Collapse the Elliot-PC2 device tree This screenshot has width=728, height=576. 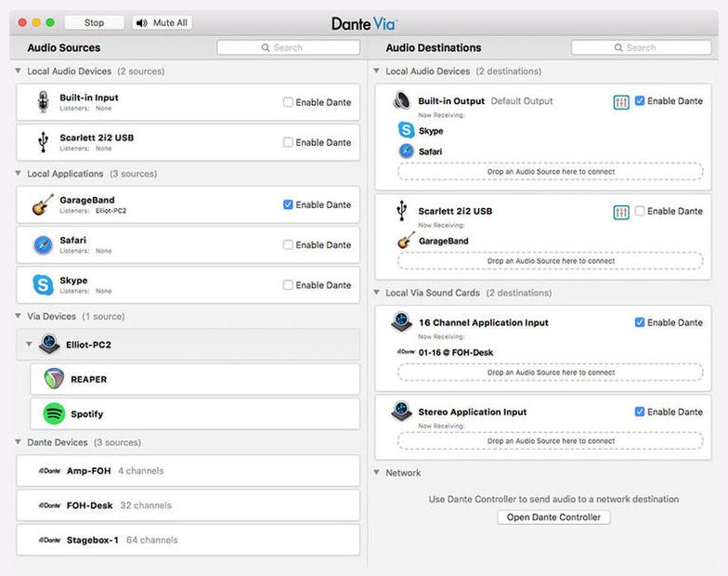[x=29, y=344]
